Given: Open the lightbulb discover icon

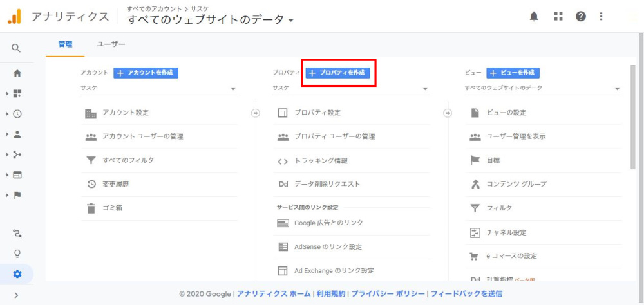Looking at the screenshot, I should coord(17,254).
